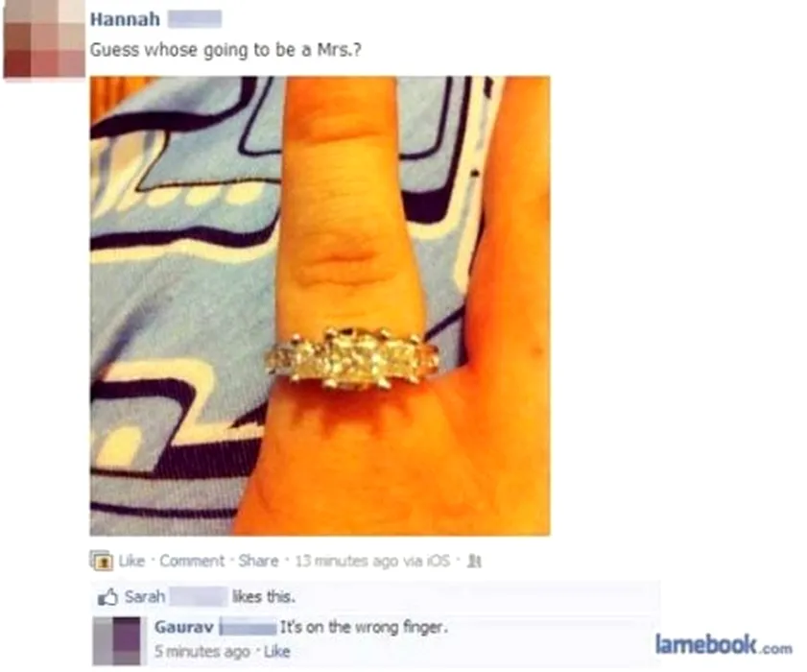
Task: Click Comment under the ring photo
Action: 192,561
